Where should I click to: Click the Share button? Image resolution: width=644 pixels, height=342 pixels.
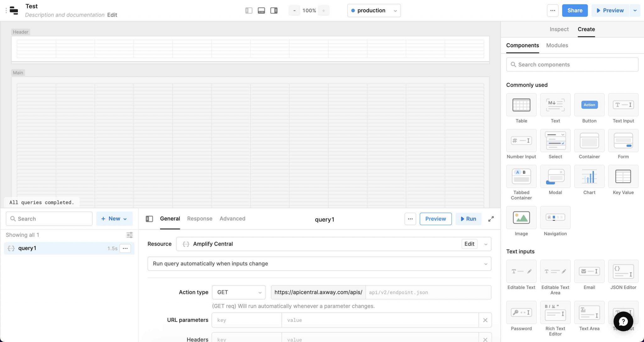[575, 10]
